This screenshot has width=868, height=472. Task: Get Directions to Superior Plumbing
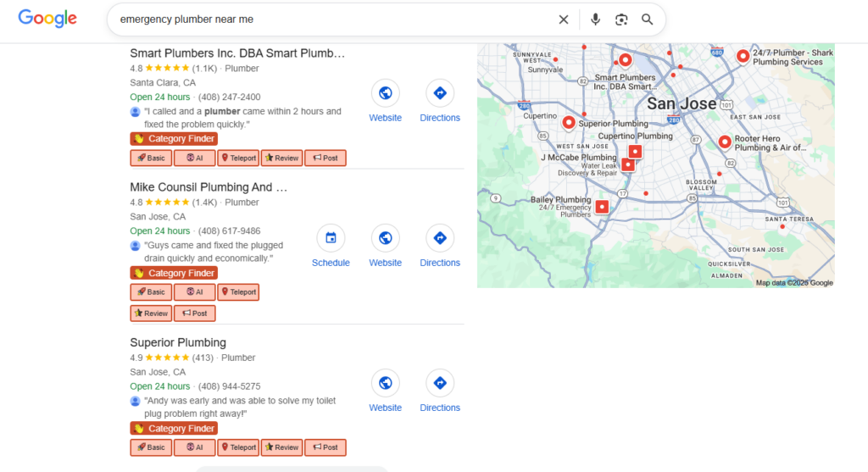point(440,383)
